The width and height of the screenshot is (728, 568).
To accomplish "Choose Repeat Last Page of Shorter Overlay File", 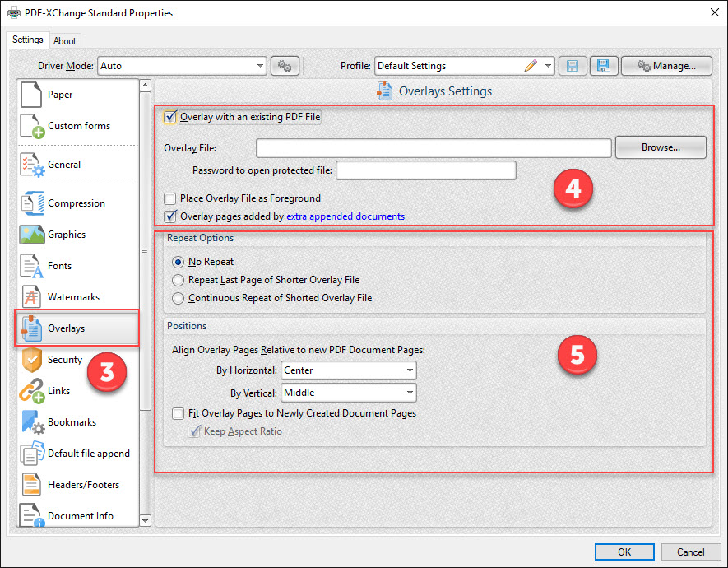I will point(178,280).
